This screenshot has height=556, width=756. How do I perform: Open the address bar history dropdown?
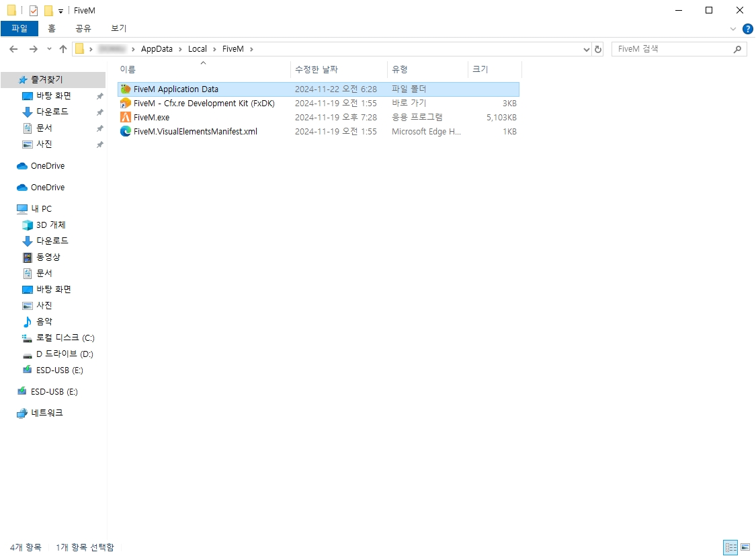[587, 49]
